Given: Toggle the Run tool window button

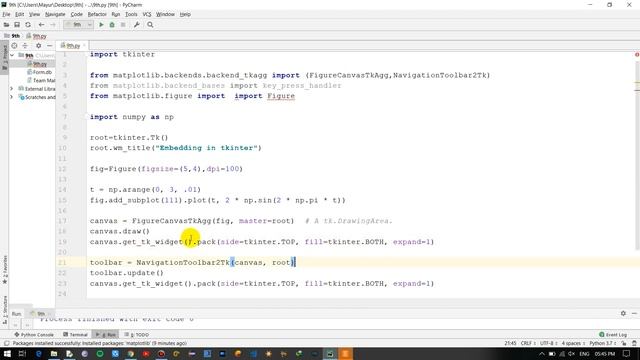Looking at the screenshot, I should (106, 335).
